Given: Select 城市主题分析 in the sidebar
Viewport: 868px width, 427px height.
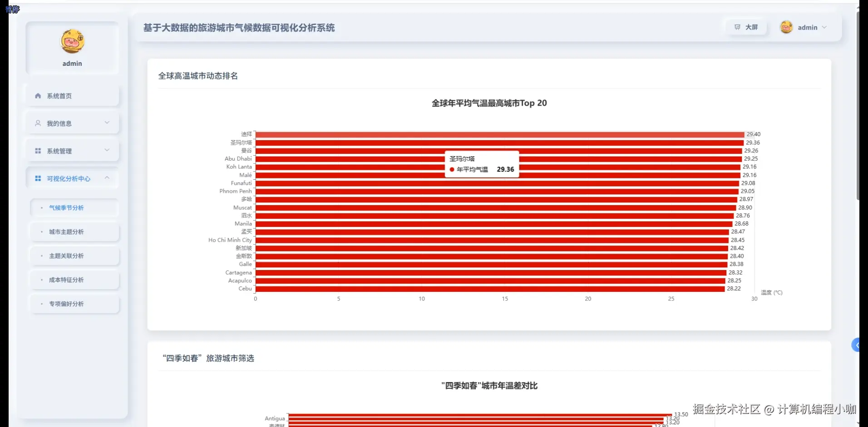Looking at the screenshot, I should 66,231.
